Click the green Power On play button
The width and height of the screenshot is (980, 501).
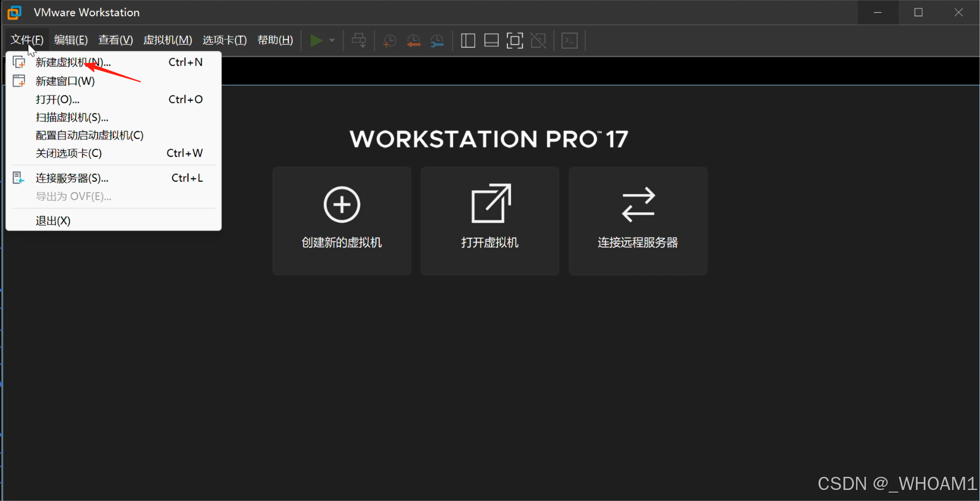[316, 40]
